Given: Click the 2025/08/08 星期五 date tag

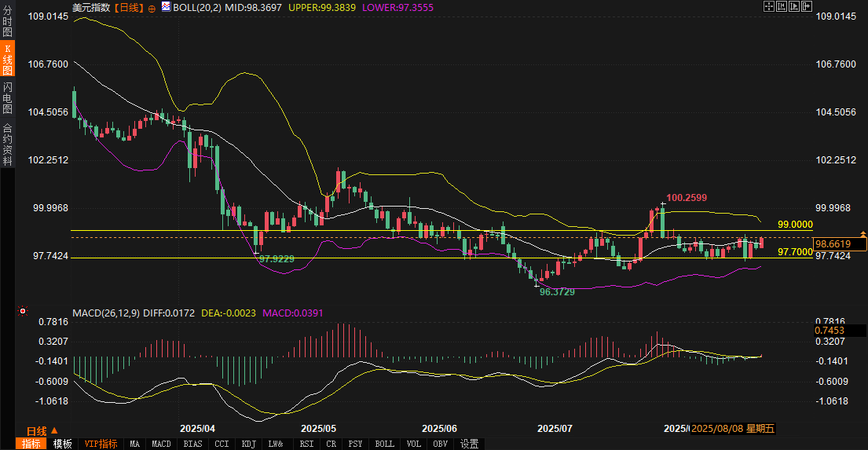Looking at the screenshot, I should coord(733,429).
